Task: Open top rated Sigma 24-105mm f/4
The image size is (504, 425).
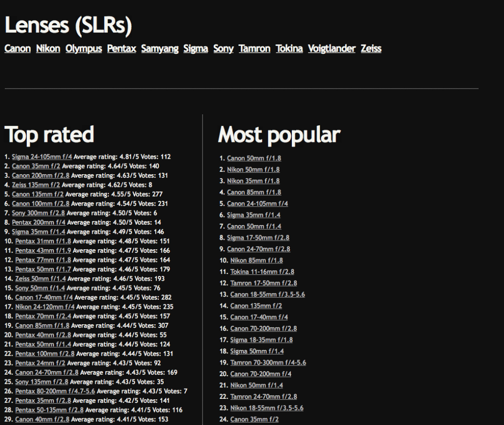Action: pos(42,157)
